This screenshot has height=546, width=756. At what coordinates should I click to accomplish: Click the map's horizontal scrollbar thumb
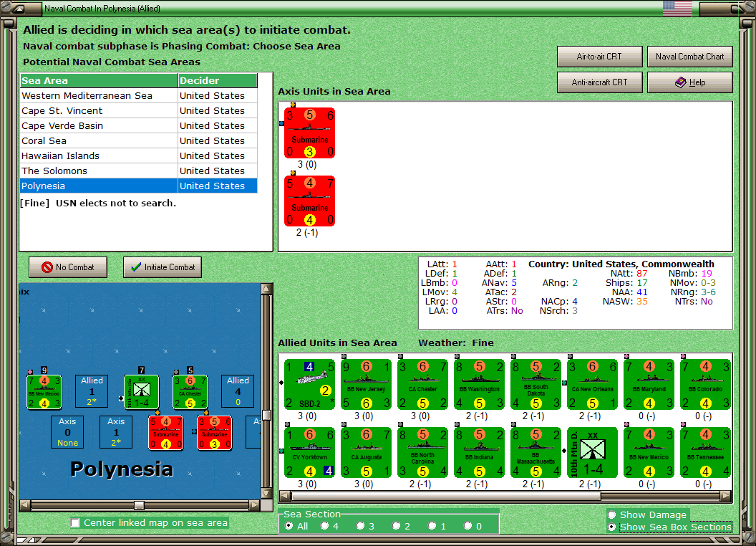point(139,505)
